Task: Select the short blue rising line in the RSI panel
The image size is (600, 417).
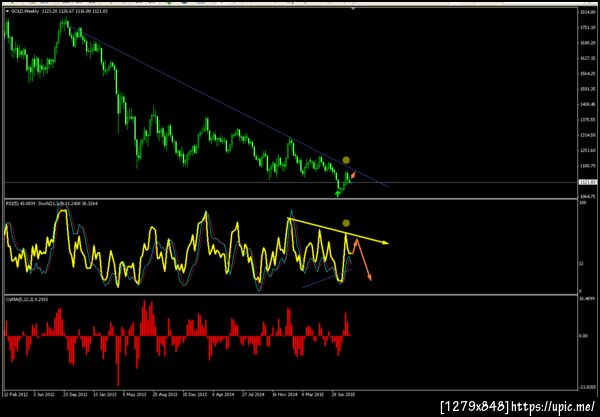Action: pos(328,278)
